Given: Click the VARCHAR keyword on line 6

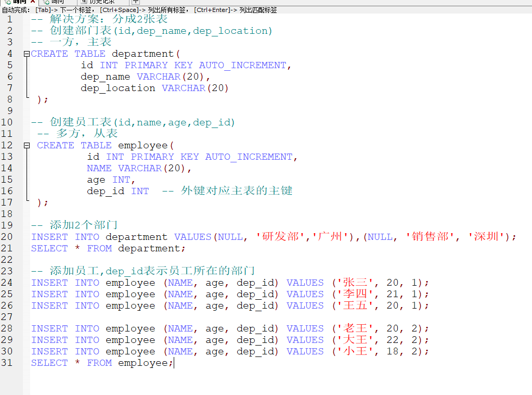Looking at the screenshot, I should point(159,77).
